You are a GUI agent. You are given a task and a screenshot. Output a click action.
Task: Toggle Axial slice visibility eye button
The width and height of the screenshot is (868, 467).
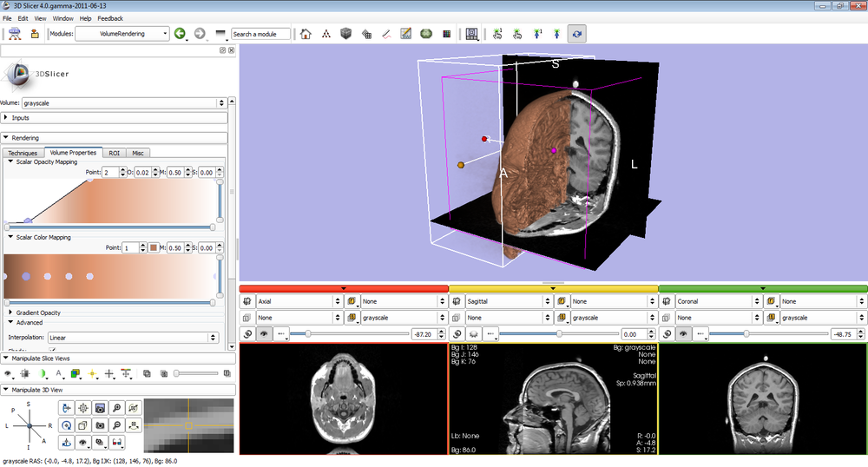tap(264, 333)
